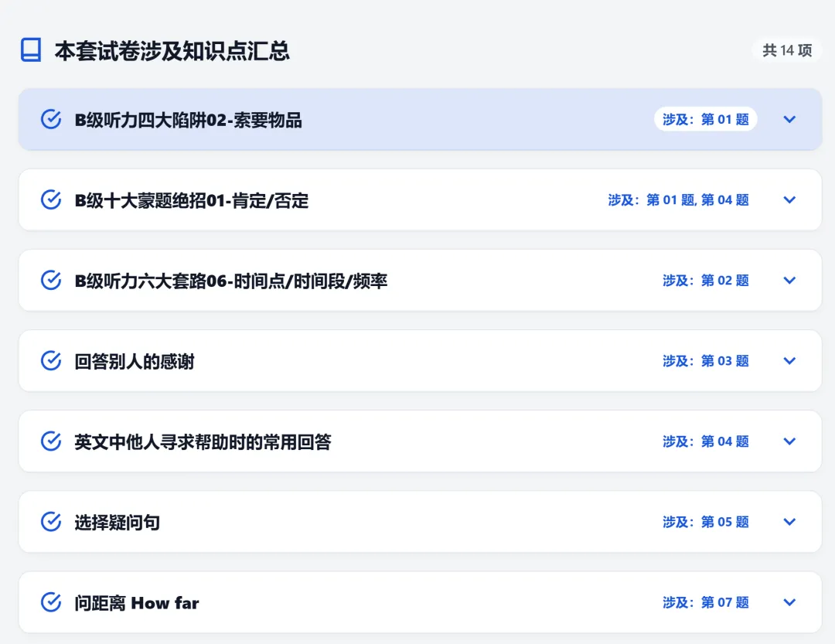Click the 涉及: 第 04 题 label for 英文中他人寻求帮助

pos(706,441)
